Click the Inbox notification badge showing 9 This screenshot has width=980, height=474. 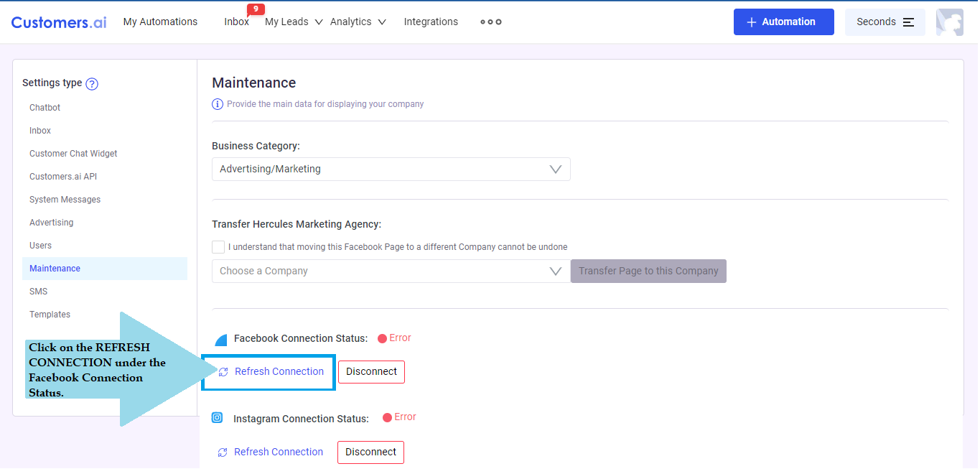[x=256, y=9]
